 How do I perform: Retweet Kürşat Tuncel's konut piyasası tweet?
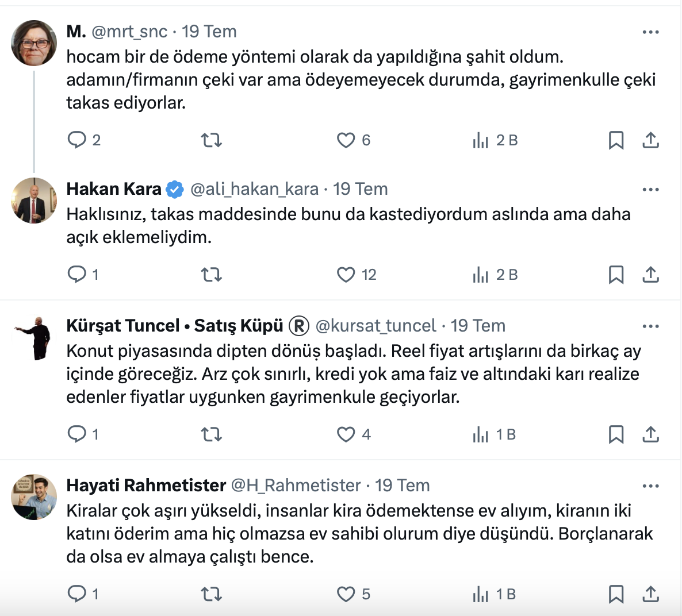pyautogui.click(x=212, y=434)
